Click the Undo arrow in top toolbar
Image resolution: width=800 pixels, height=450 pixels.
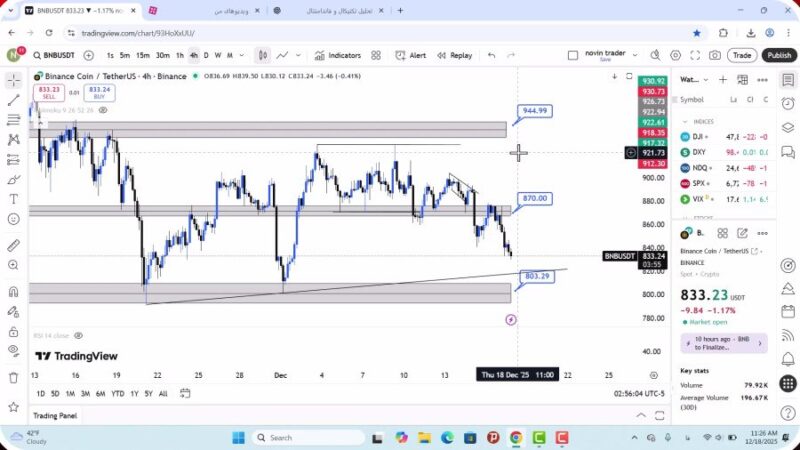[491, 56]
